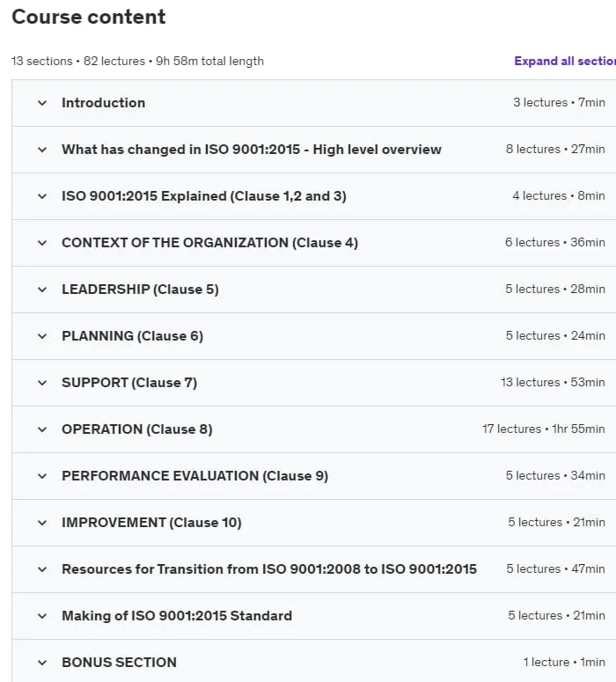Image resolution: width=616 pixels, height=682 pixels.
Task: Select Making of ISO 9001:2015 Standard title
Action: (x=177, y=616)
